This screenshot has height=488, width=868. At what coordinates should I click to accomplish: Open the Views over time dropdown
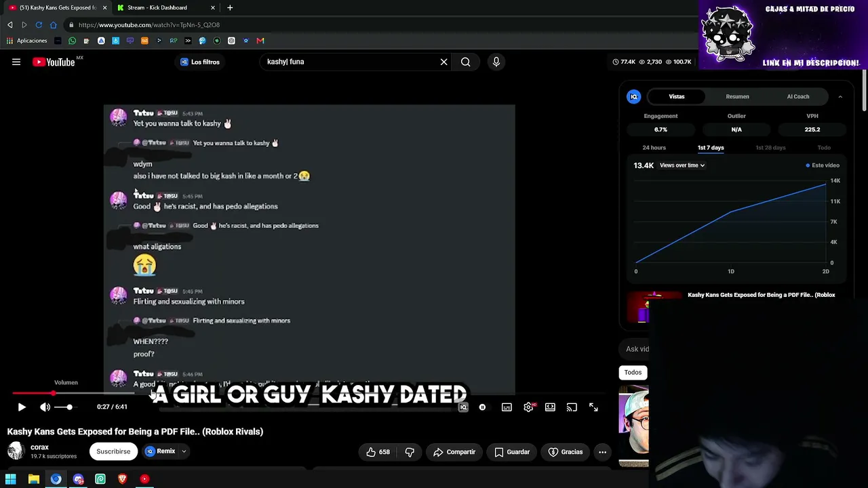click(x=682, y=165)
